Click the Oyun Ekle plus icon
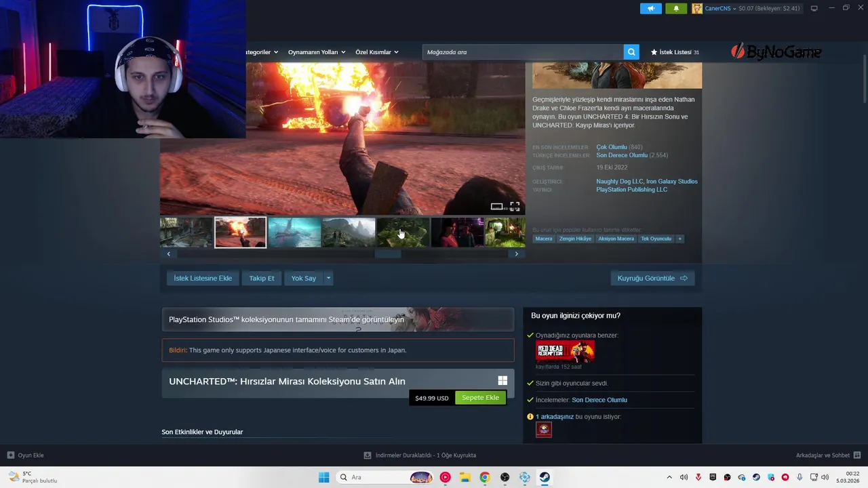Image resolution: width=868 pixels, height=488 pixels. (11, 455)
